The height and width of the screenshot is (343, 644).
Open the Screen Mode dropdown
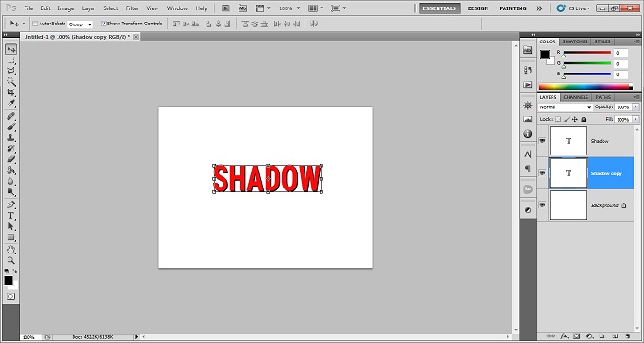click(339, 8)
